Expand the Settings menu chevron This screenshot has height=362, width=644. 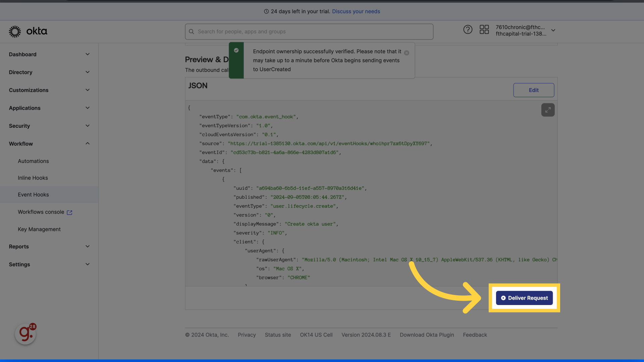(88, 264)
